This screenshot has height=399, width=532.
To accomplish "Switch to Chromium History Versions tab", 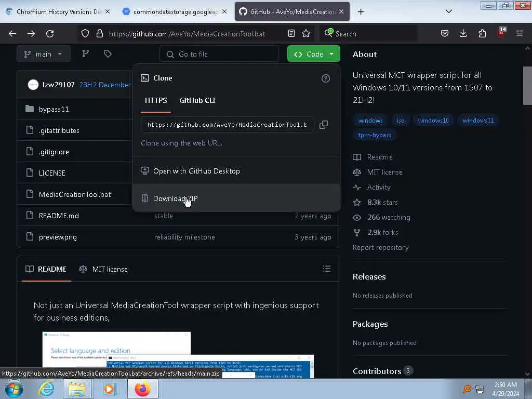I will tap(58, 11).
